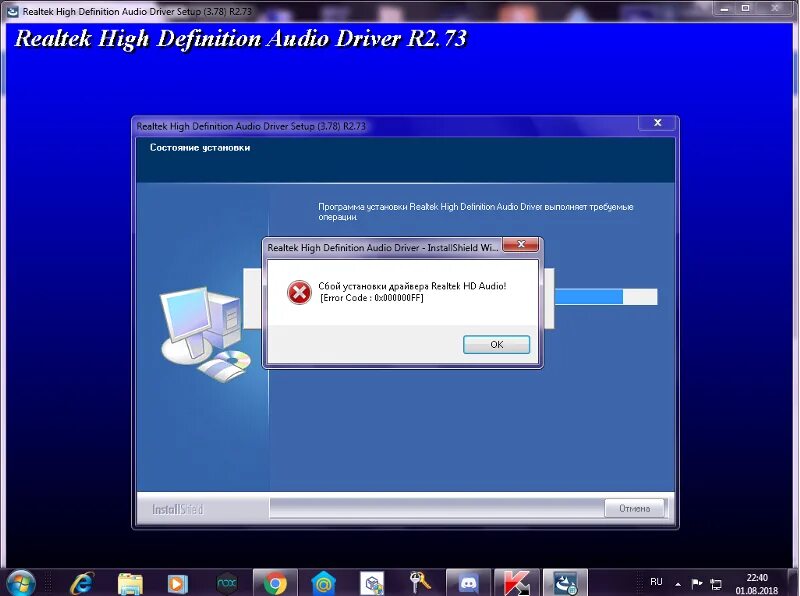The height and width of the screenshot is (596, 800).
Task: Click the Сбой установки драйвера message
Action: tap(412, 286)
